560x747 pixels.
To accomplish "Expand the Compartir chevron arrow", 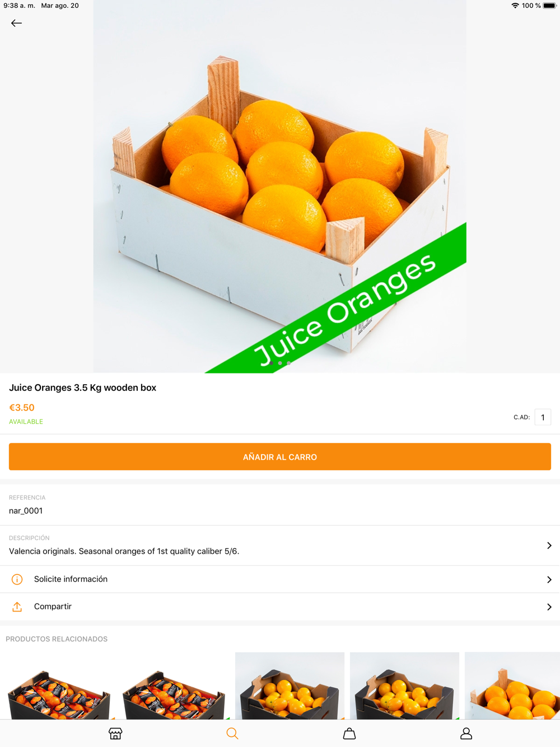I will point(549,607).
